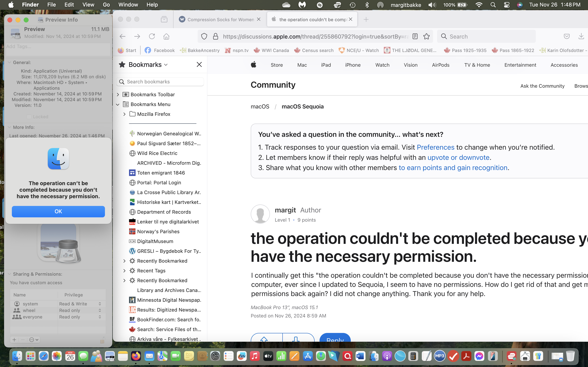Bookmark this page using the star icon

tap(427, 36)
